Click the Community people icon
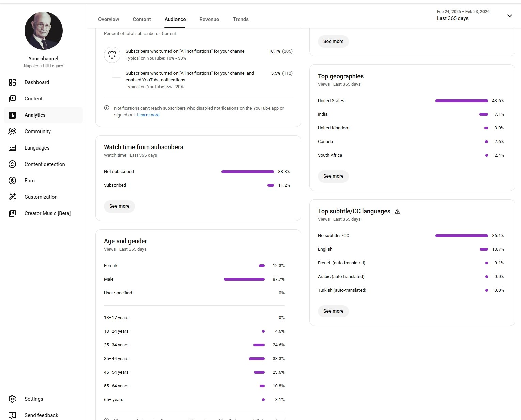Viewport: 521px width, 420px height. (x=12, y=131)
